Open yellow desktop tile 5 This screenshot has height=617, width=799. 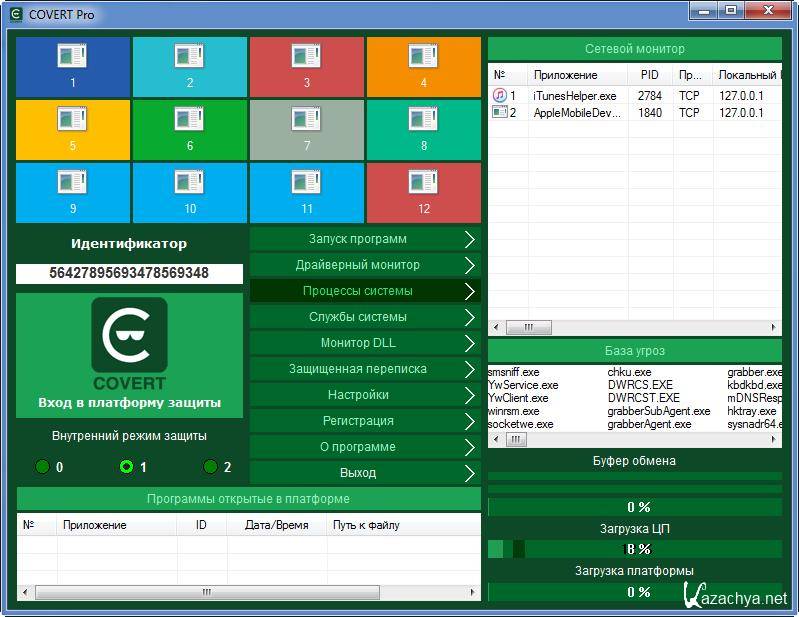coord(73,128)
